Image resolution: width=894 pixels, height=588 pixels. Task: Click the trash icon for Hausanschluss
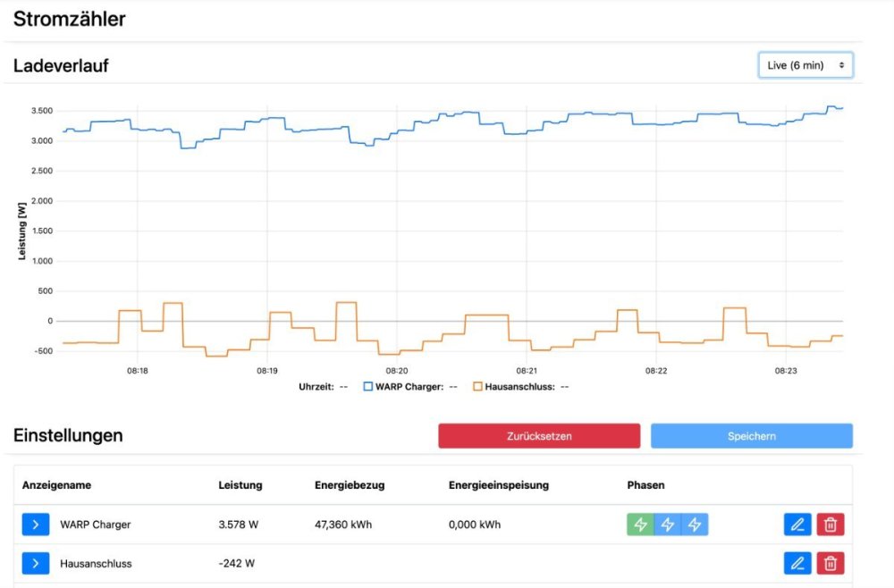(831, 563)
